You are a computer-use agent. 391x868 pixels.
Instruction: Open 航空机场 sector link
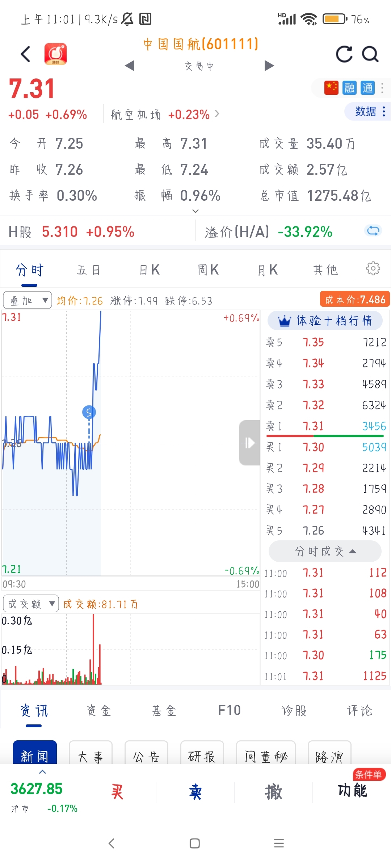(x=165, y=115)
